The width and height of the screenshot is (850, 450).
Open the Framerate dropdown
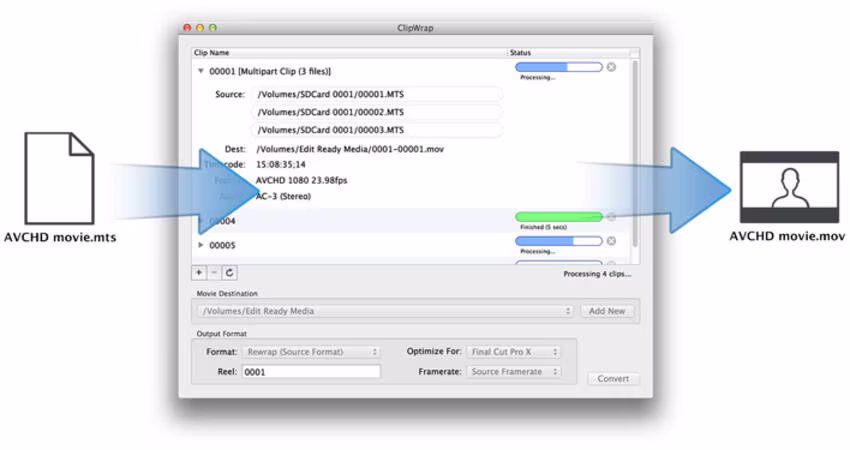513,371
